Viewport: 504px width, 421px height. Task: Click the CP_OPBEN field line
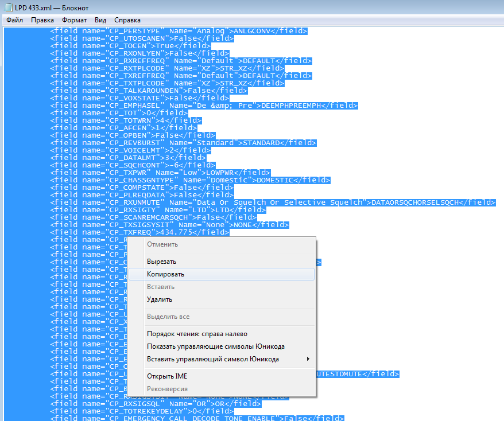(x=133, y=135)
